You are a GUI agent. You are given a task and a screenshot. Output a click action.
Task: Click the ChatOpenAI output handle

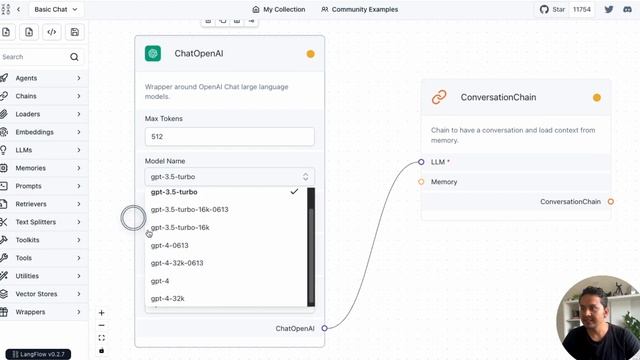(x=324, y=328)
